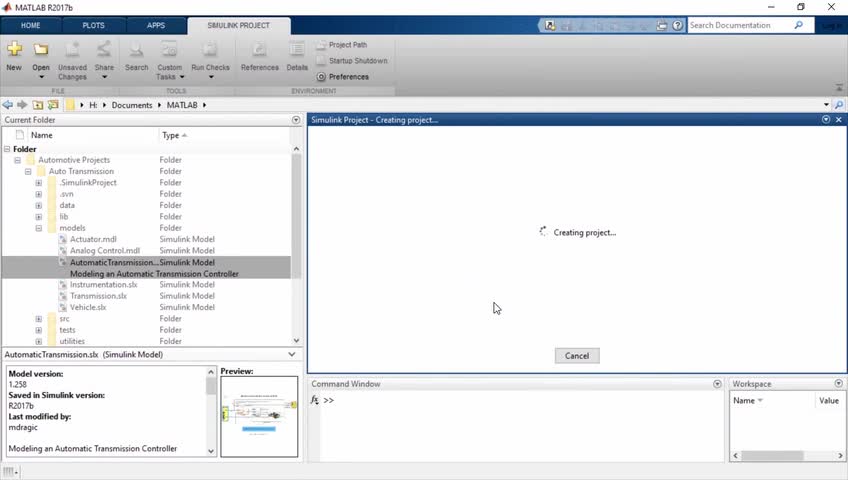Open the address bar path history dropdown
Viewport: 848px width, 480px height.
point(826,105)
